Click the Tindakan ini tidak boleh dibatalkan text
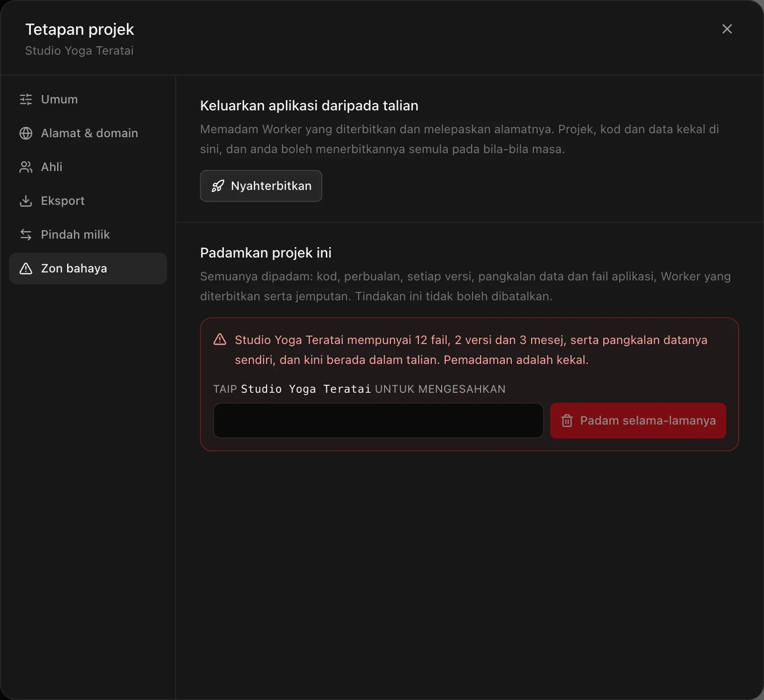764x700 pixels. (454, 296)
